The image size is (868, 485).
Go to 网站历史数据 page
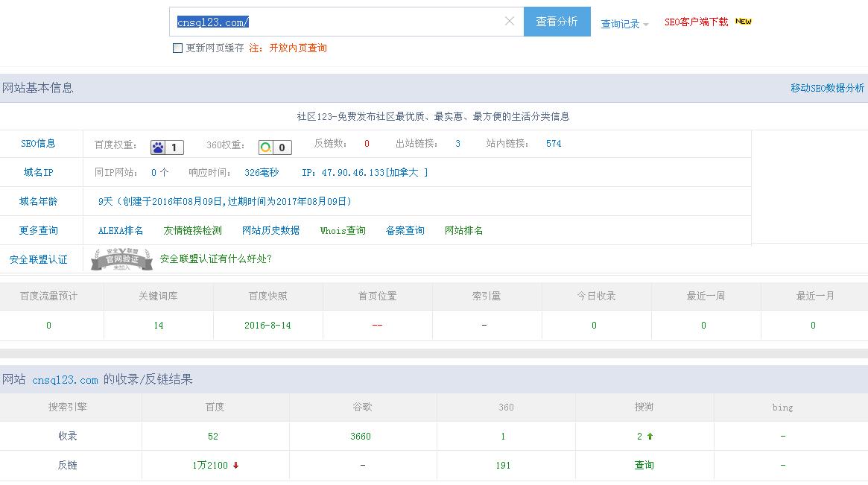coord(270,231)
